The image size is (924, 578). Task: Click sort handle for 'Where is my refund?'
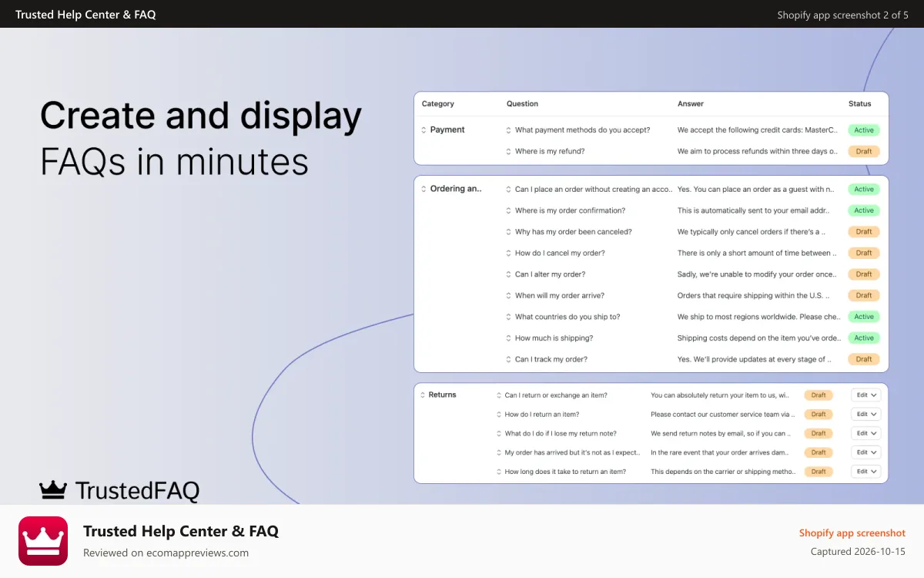(508, 152)
